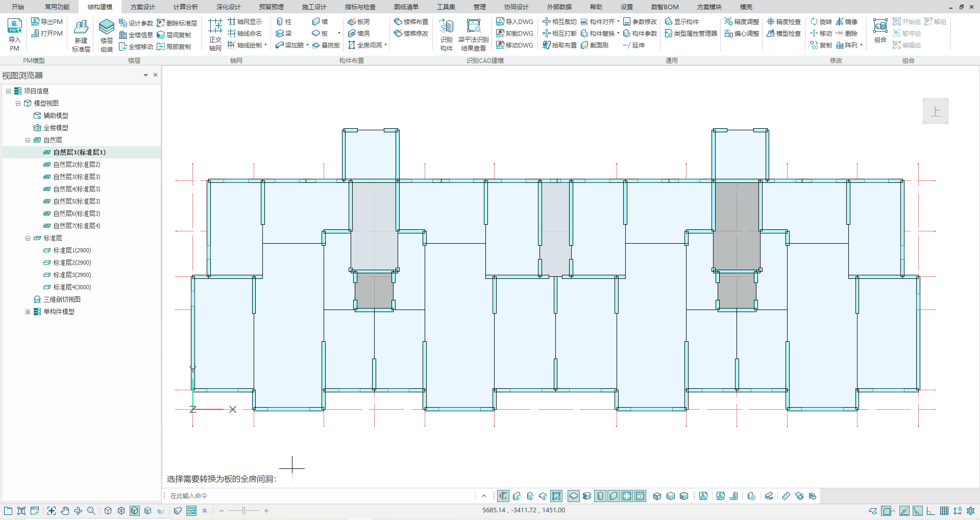Switch to the 方案设计 ribbon tab
This screenshot has height=520, width=980.
142,7
